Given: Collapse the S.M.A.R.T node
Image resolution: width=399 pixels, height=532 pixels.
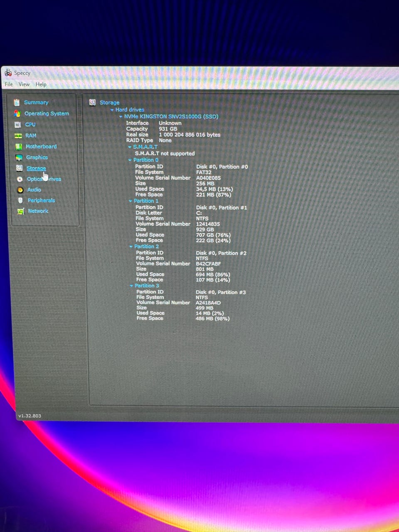Looking at the screenshot, I should [x=130, y=147].
